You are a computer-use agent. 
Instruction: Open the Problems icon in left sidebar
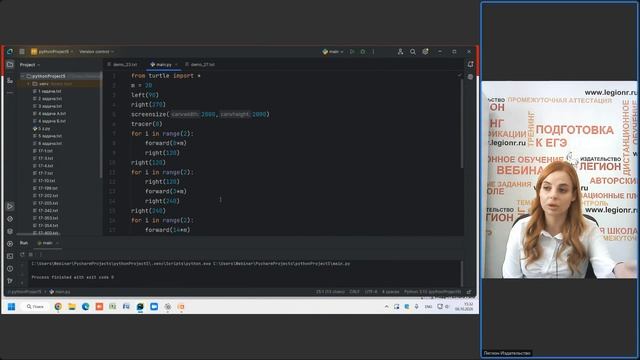10,269
